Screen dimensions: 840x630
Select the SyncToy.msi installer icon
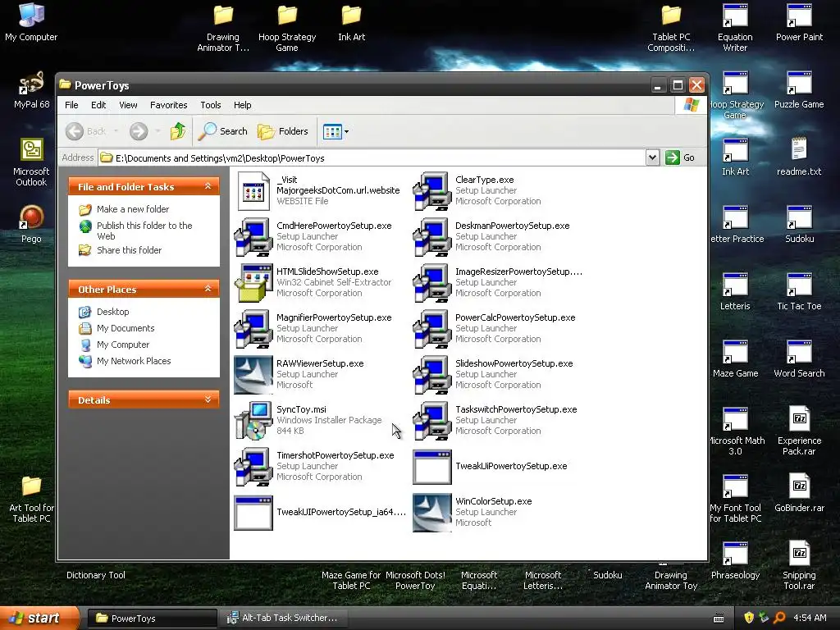pyautogui.click(x=253, y=421)
